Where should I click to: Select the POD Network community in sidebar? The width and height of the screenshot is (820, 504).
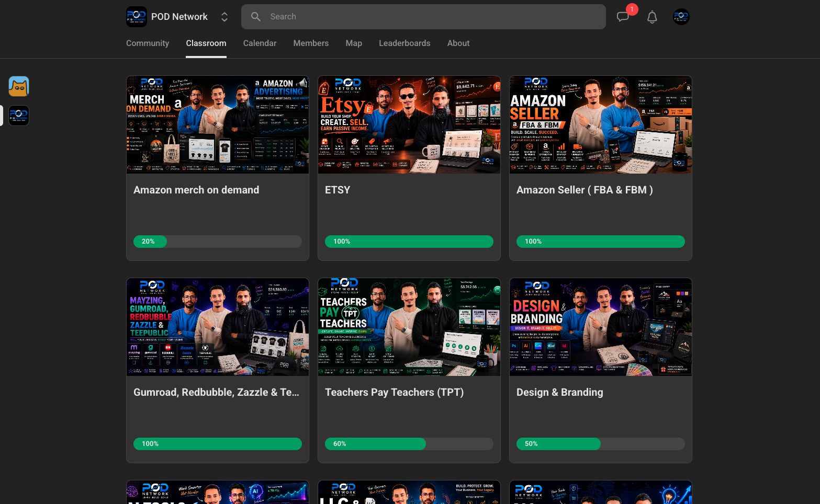coord(19,116)
